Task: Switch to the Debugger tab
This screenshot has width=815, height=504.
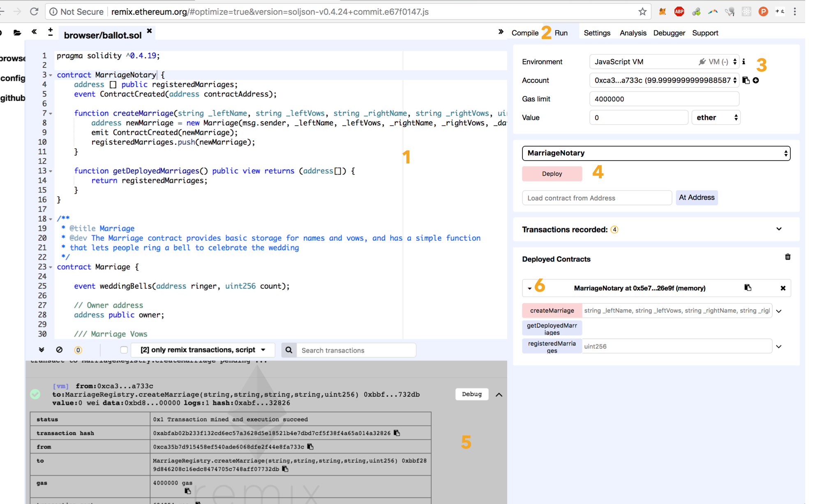Action: click(669, 33)
